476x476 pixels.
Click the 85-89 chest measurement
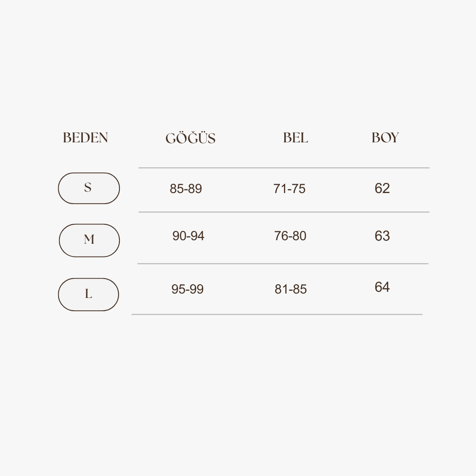click(186, 189)
